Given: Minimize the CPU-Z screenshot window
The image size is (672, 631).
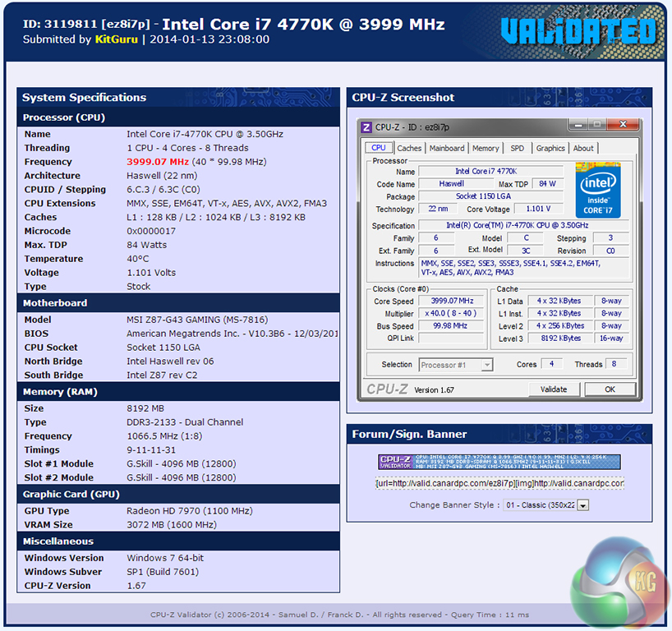Looking at the screenshot, I should (x=578, y=125).
